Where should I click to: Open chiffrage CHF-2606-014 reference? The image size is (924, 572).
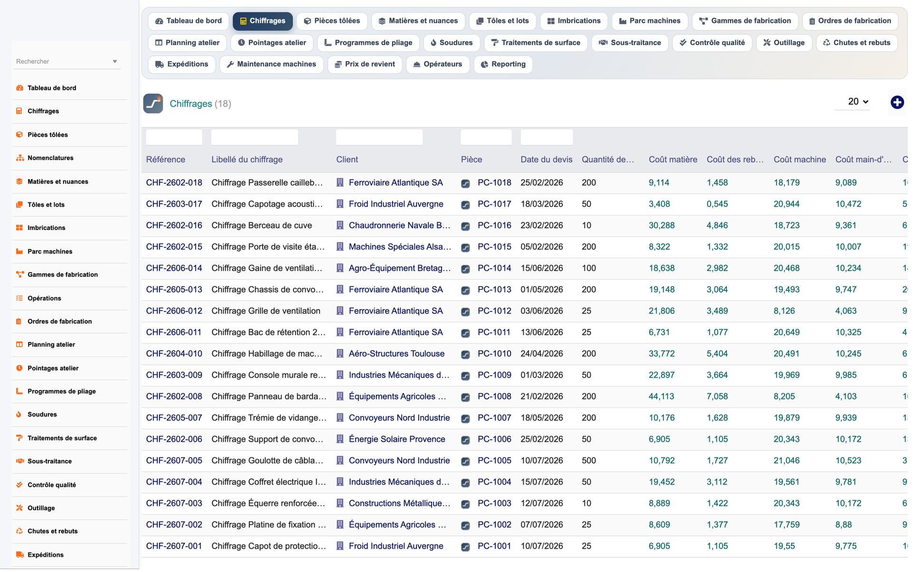pos(174,268)
